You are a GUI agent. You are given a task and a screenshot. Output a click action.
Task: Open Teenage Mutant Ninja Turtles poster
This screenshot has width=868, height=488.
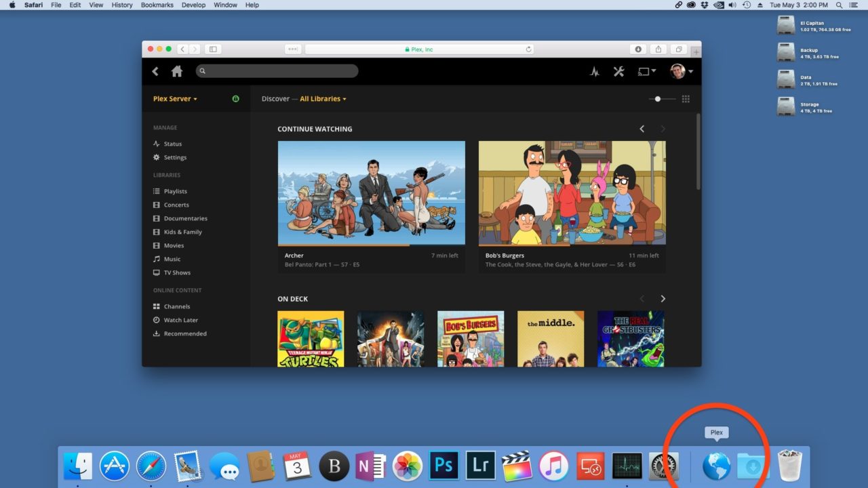[x=311, y=339]
